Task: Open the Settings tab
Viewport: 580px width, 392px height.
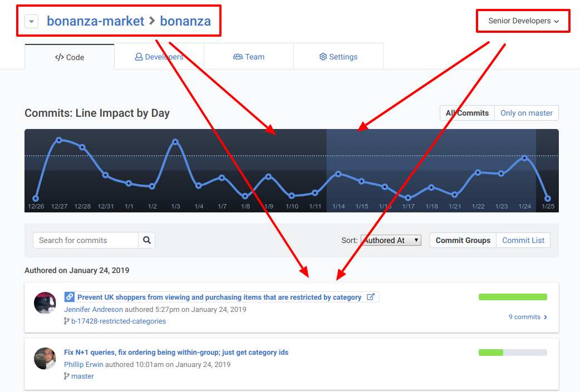Action: (338, 57)
